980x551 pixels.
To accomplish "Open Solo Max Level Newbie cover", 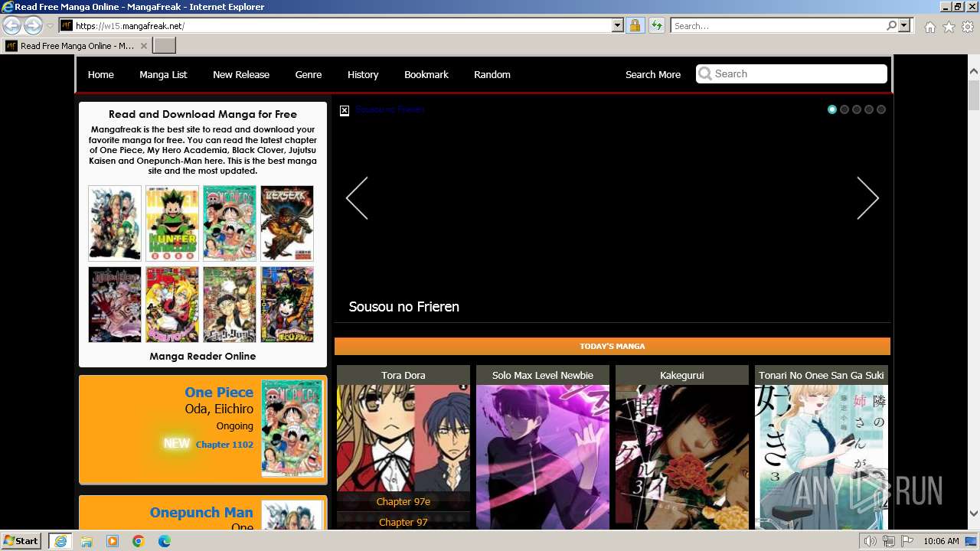I will [x=543, y=457].
